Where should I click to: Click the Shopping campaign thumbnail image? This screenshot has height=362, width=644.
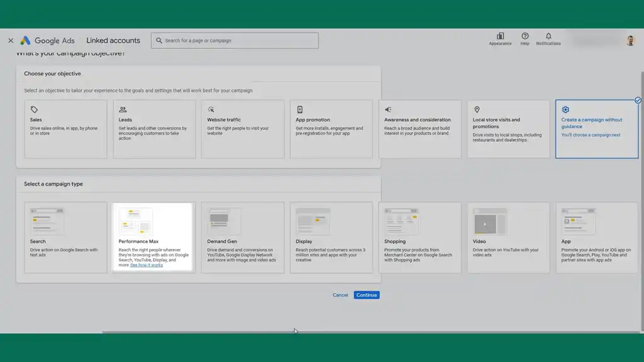pyautogui.click(x=401, y=221)
